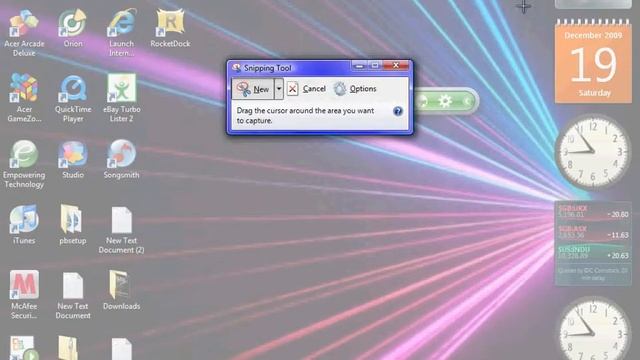The image size is (640, 360).
Task: Click the stocks gadget row showing +20.63
Action: coord(593,252)
